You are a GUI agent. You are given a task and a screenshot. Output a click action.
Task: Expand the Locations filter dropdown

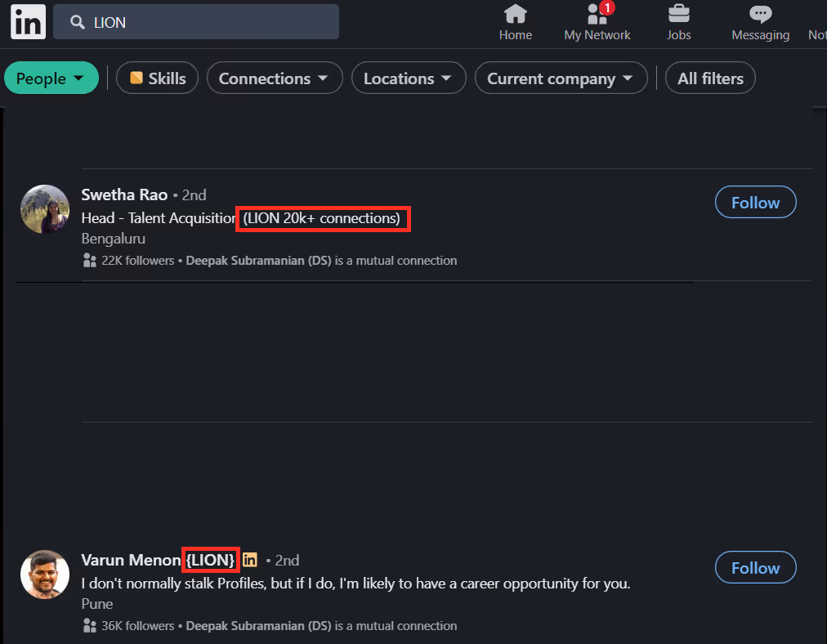409,78
